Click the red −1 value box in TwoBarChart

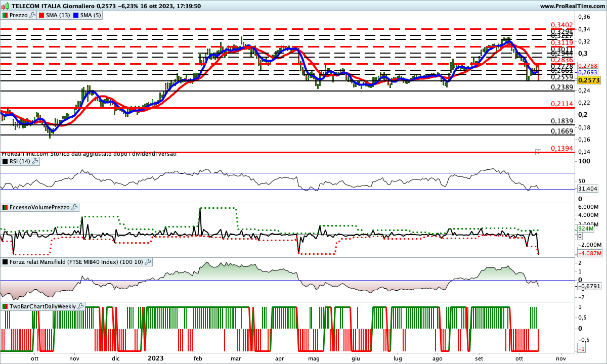582,349
